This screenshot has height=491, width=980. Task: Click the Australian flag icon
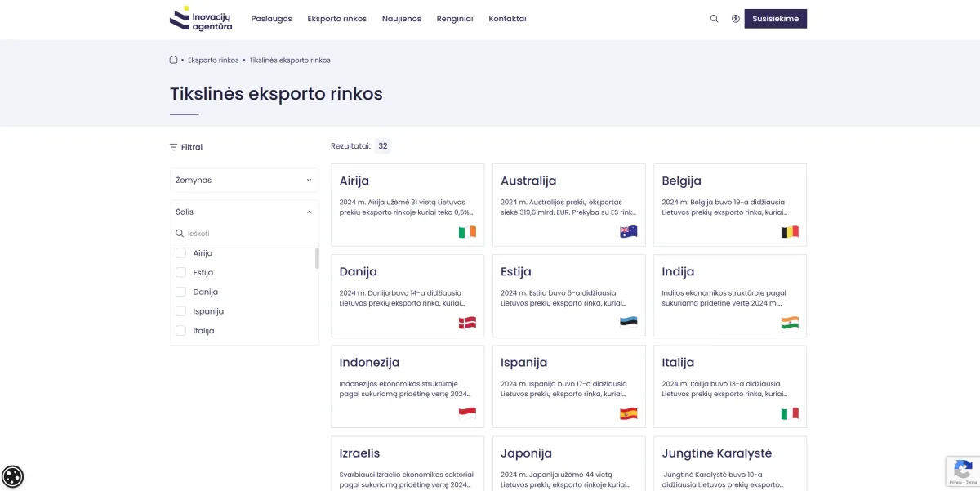click(628, 232)
